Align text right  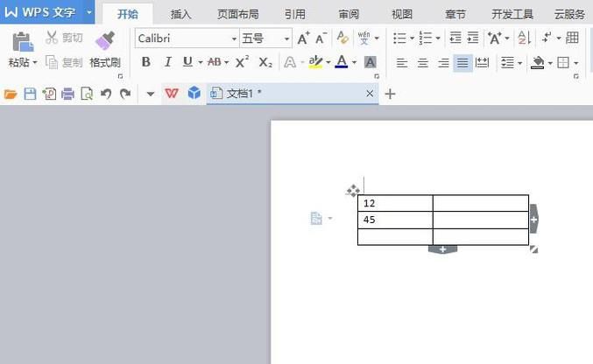tap(443, 62)
